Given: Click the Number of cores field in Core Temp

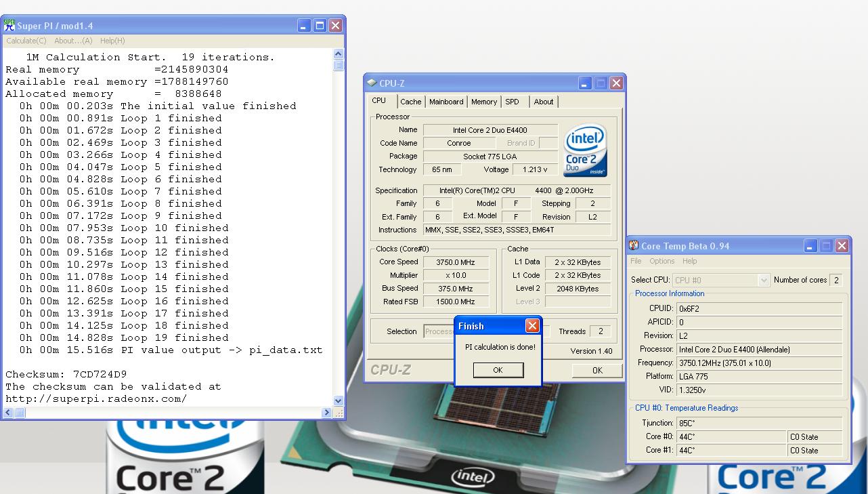Looking at the screenshot, I should pyautogui.click(x=836, y=280).
